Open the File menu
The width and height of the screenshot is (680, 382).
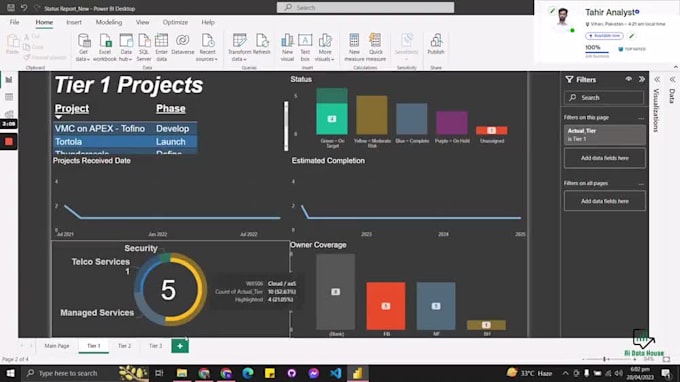pos(14,22)
